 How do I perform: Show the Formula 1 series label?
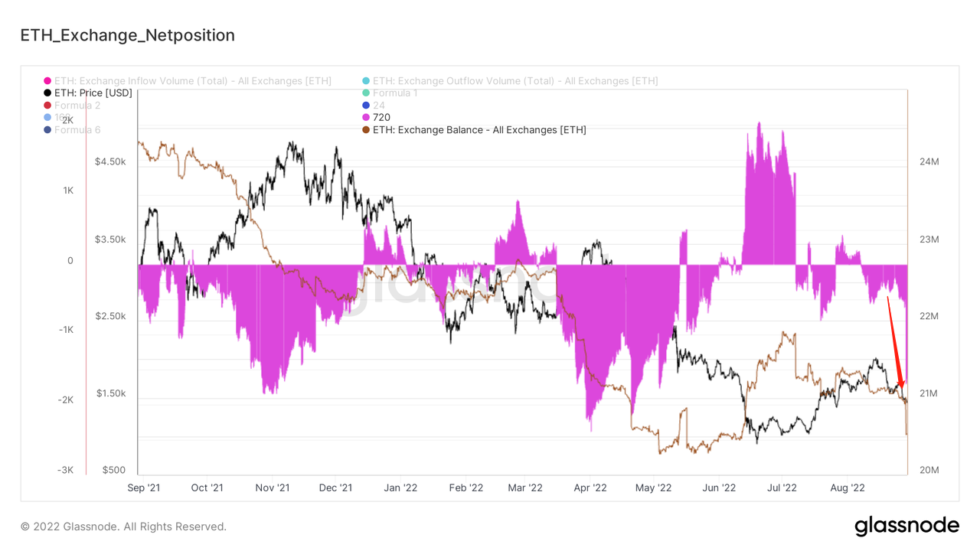[395, 93]
